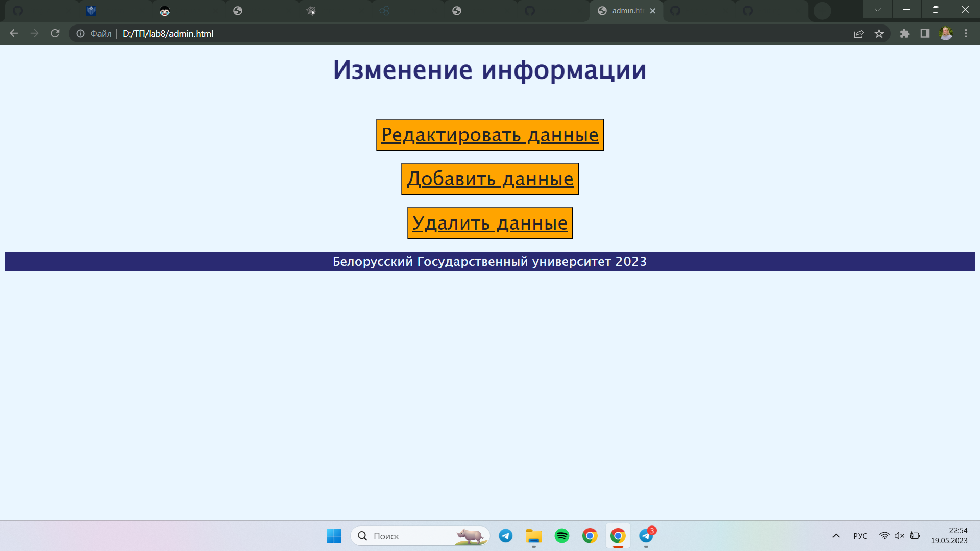Viewport: 980px width, 551px height.
Task: Open the Chrome profile avatar picture
Action: click(946, 34)
